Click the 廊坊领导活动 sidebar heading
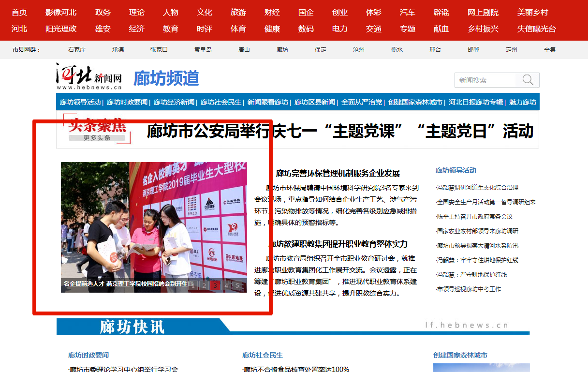This screenshot has width=588, height=372. click(456, 170)
